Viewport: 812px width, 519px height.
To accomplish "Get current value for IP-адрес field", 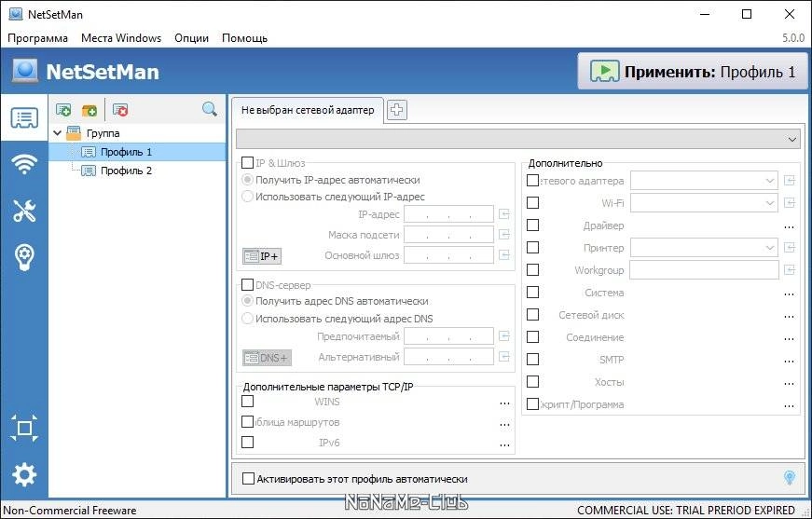I will click(x=504, y=214).
